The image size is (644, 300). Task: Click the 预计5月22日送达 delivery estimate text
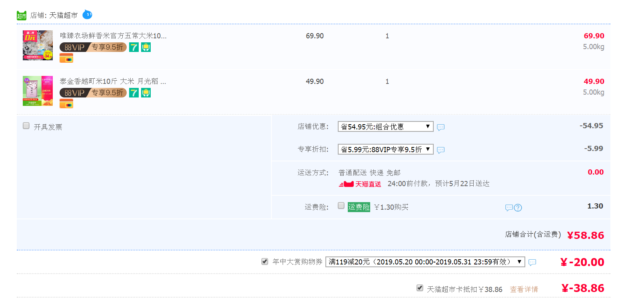coord(462,184)
